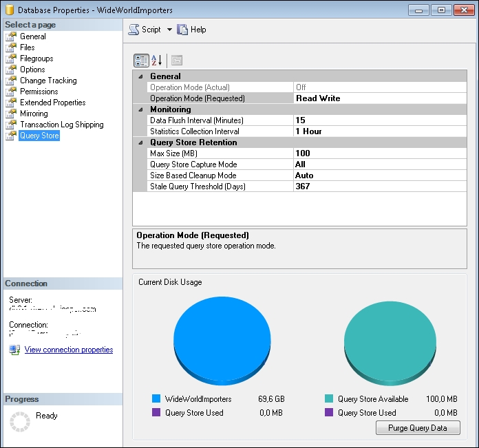
Task: Open the Transaction Log Shipping page
Action: pyautogui.click(x=62, y=125)
